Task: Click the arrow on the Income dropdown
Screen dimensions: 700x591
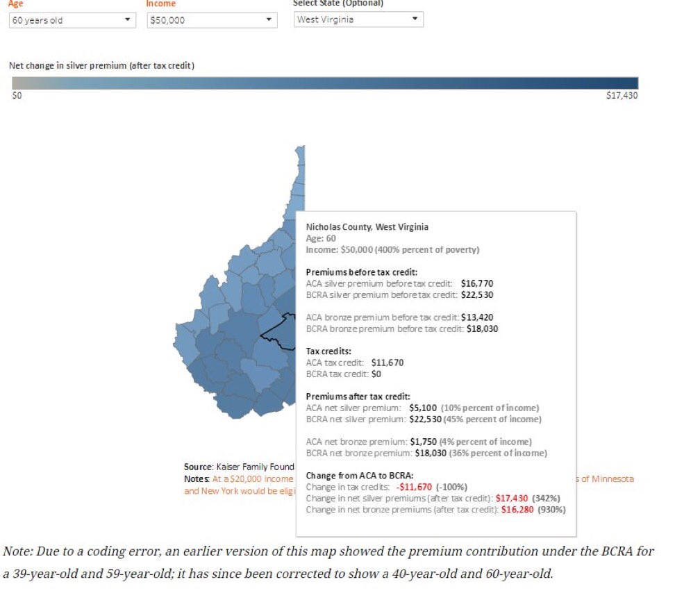Action: point(269,19)
